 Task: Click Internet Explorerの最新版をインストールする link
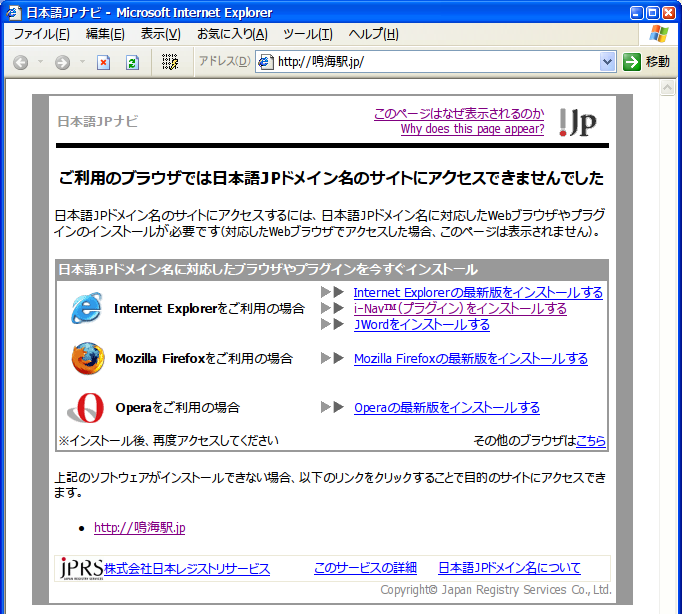point(478,293)
